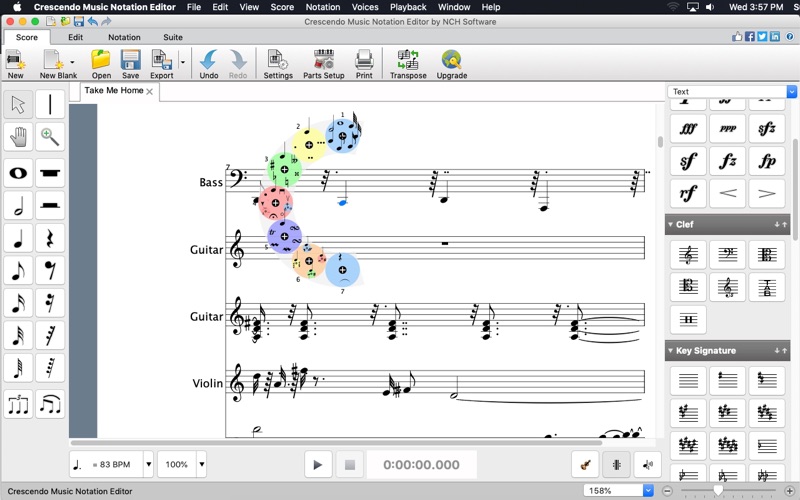Collapse the Key Signature panel
The image size is (800, 500).
click(x=670, y=351)
